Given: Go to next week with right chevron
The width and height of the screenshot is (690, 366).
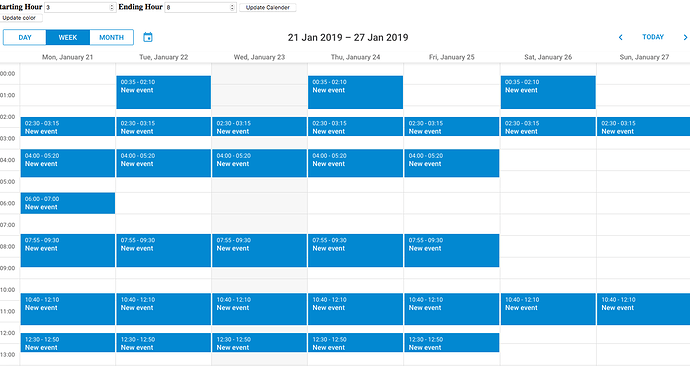Looking at the screenshot, I should coord(685,37).
